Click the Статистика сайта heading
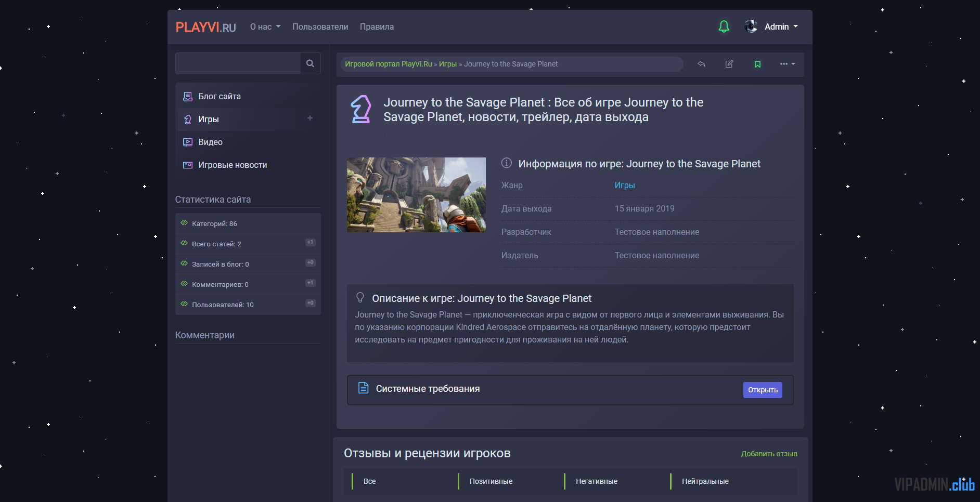The height and width of the screenshot is (502, 980). [213, 200]
